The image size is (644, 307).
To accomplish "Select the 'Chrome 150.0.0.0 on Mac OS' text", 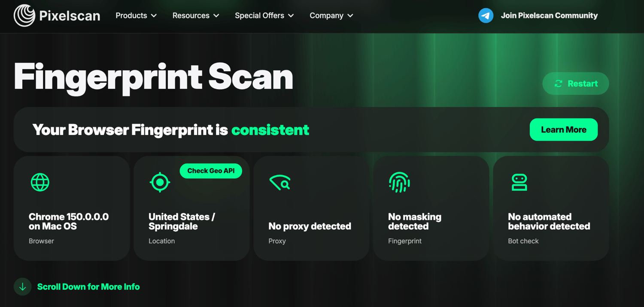I will coord(69,221).
